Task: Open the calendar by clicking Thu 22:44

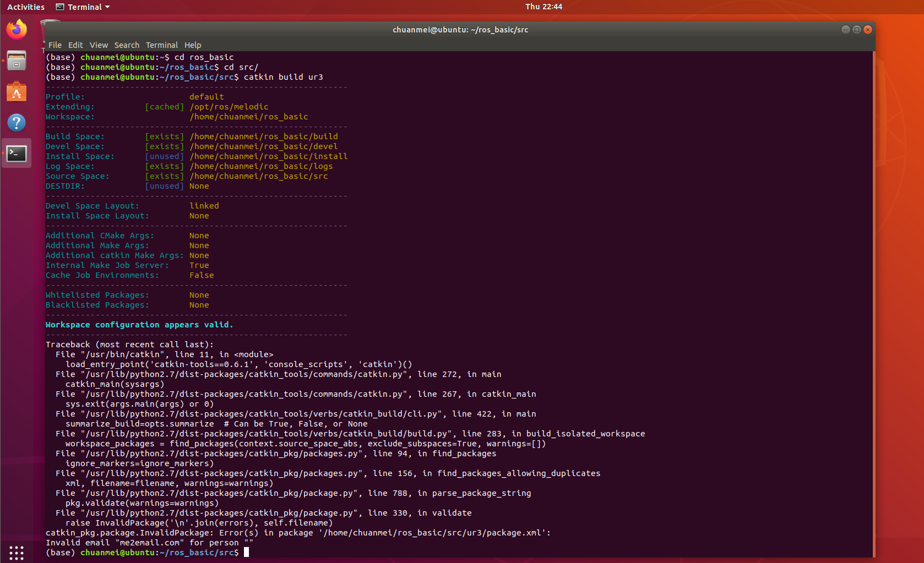Action: (x=543, y=7)
